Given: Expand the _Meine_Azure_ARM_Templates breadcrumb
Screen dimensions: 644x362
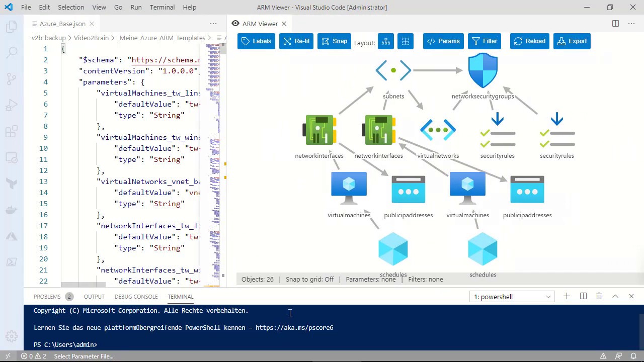Looking at the screenshot, I should pyautogui.click(x=161, y=38).
